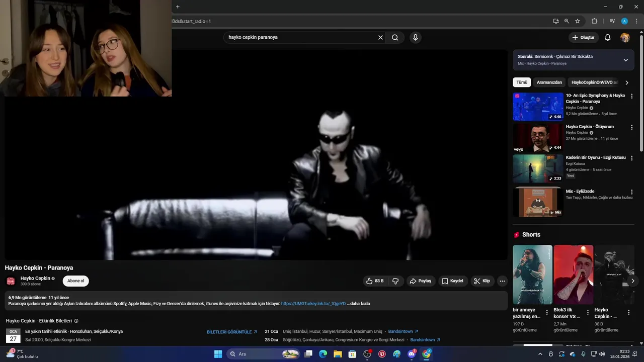This screenshot has width=644, height=362.
Task: Open Microsoft Edge from the taskbar
Action: click(323, 354)
